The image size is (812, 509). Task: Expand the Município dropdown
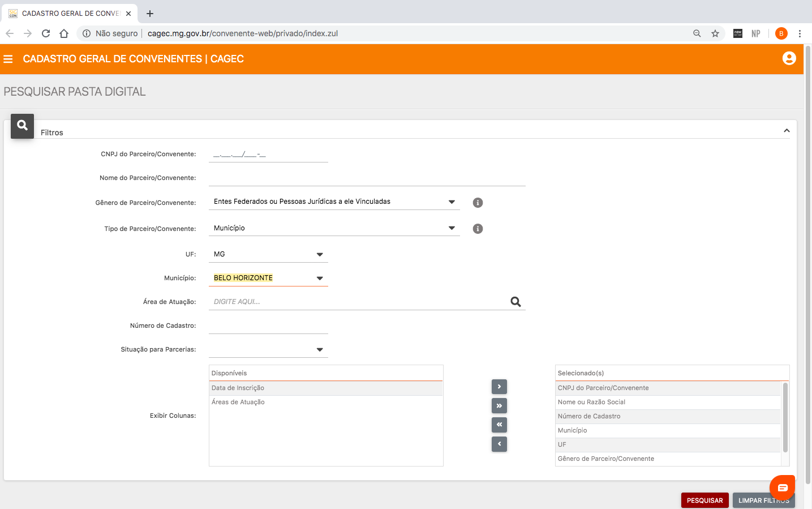pos(319,279)
